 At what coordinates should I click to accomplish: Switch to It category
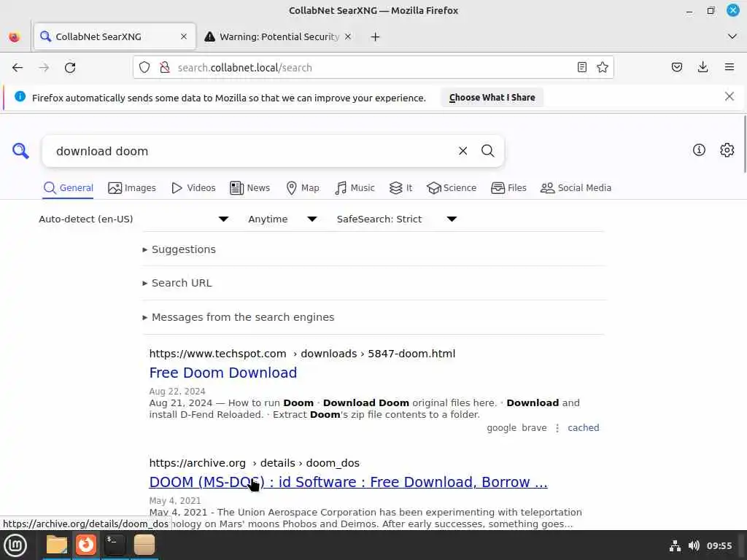pyautogui.click(x=400, y=188)
